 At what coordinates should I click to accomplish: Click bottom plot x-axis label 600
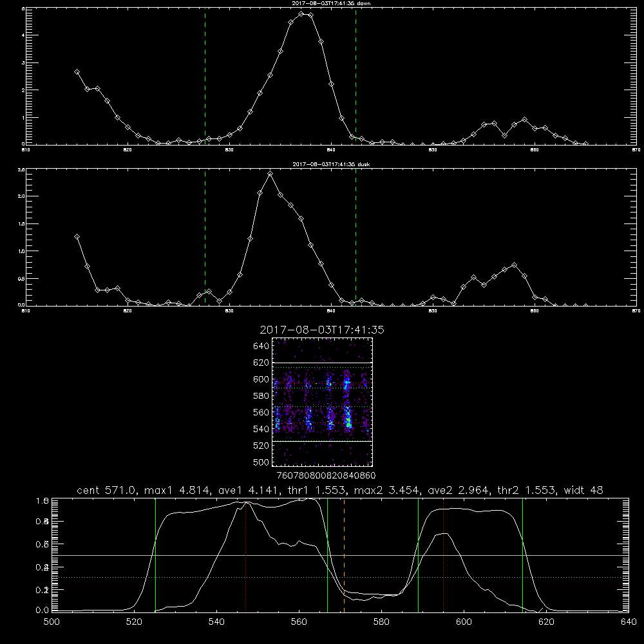tap(464, 622)
